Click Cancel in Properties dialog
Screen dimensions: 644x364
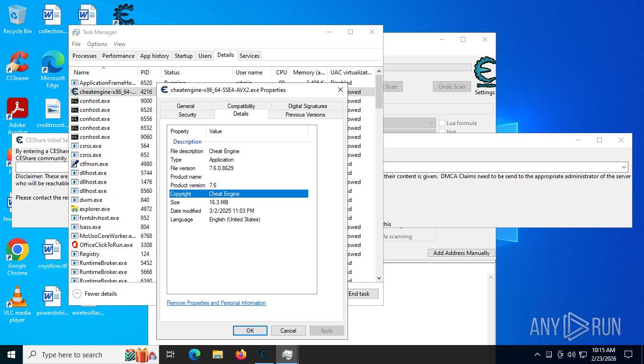coord(288,331)
